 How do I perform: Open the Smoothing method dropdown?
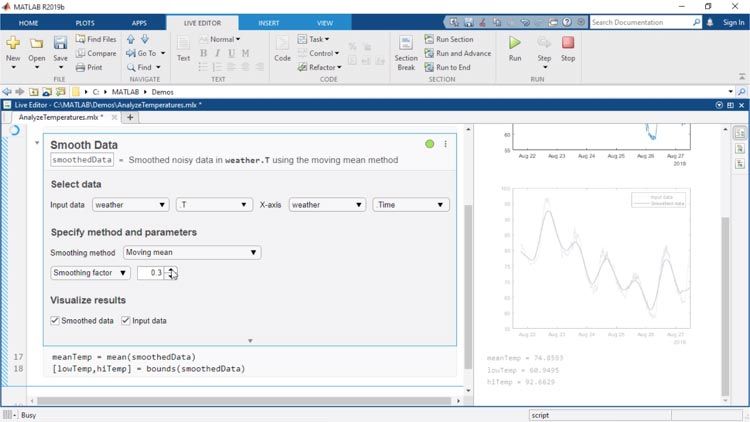(x=192, y=253)
